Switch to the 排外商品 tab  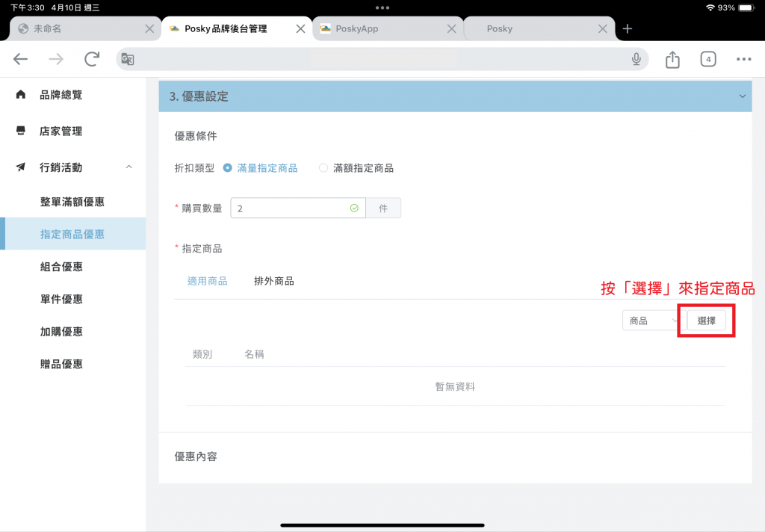[x=273, y=281]
